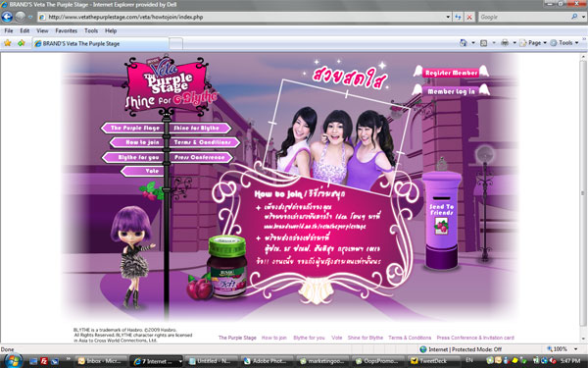The image size is (588, 368).
Task: Click Internet Protected Mode status globe icon
Action: click(x=423, y=349)
